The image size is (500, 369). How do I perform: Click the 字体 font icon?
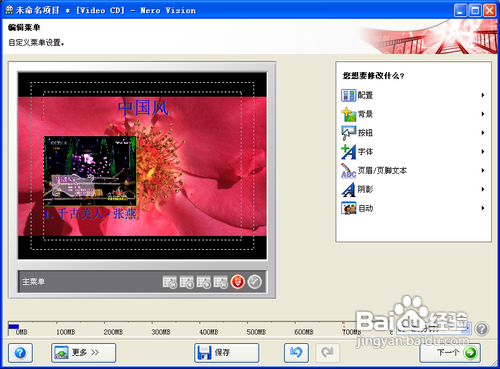pyautogui.click(x=348, y=152)
